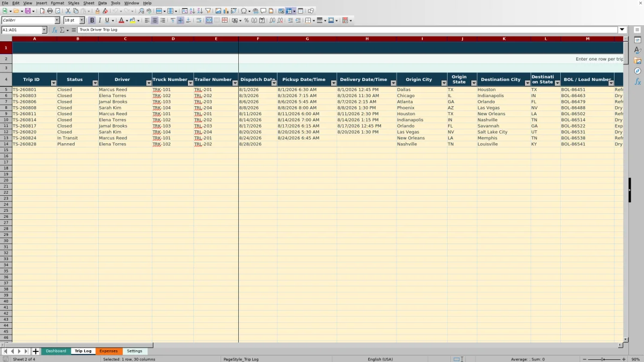The width and height of the screenshot is (644, 362).
Task: Click the add new sheet button
Action: pos(36,351)
